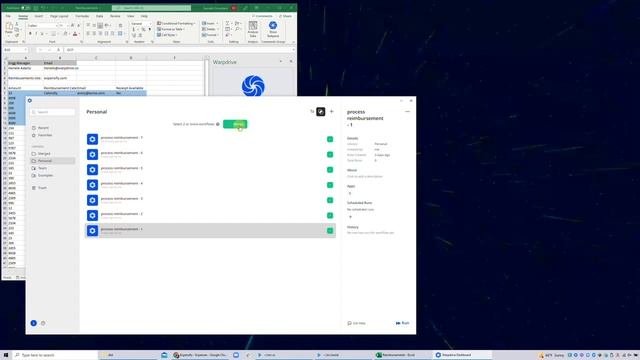The image size is (640, 360).
Task: Toggle checkbox for process reimbursement - 6
Action: [x=330, y=154]
